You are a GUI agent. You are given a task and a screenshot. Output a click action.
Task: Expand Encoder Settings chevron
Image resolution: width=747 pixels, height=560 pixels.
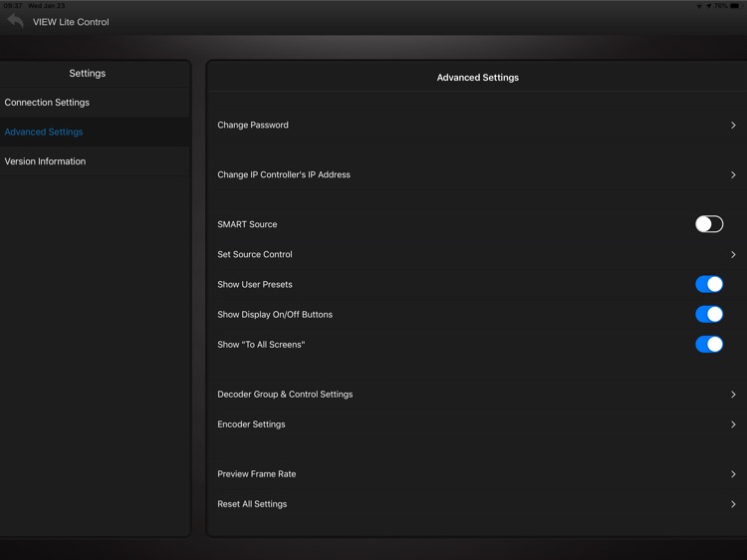pyautogui.click(x=733, y=424)
